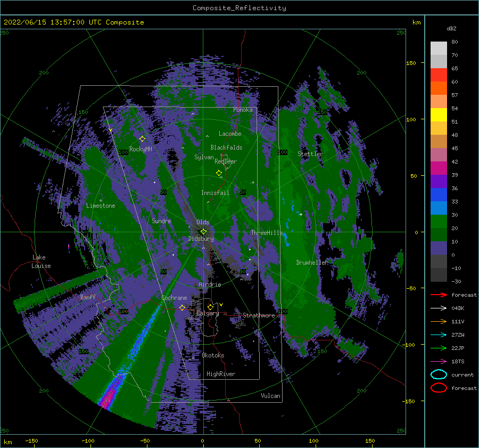Pick the red 60-65 dBZ swatch
The height and width of the screenshot is (448, 479).
point(439,75)
